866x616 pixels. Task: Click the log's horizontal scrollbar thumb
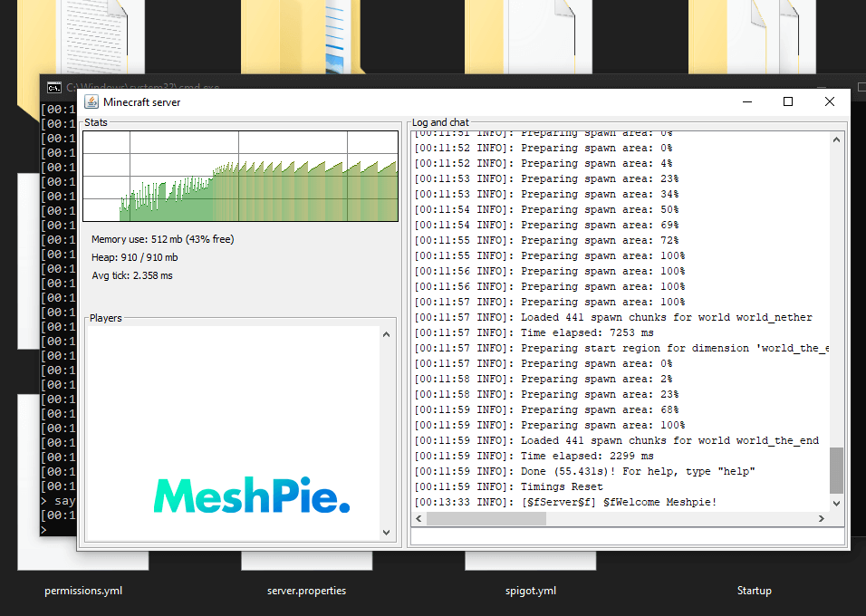(486, 518)
